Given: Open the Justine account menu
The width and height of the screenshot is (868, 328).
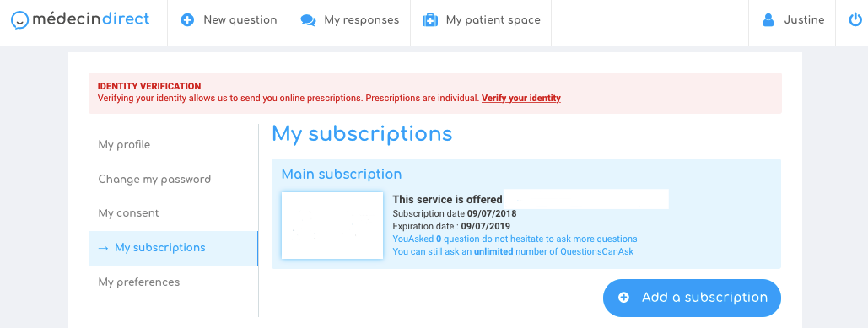Looking at the screenshot, I should click(x=792, y=20).
